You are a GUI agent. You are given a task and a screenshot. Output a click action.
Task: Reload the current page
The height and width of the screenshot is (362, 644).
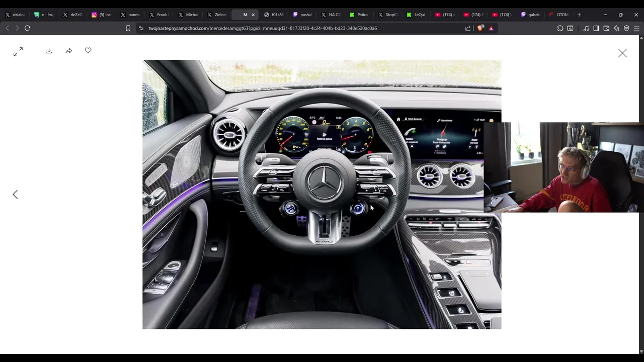click(x=28, y=28)
